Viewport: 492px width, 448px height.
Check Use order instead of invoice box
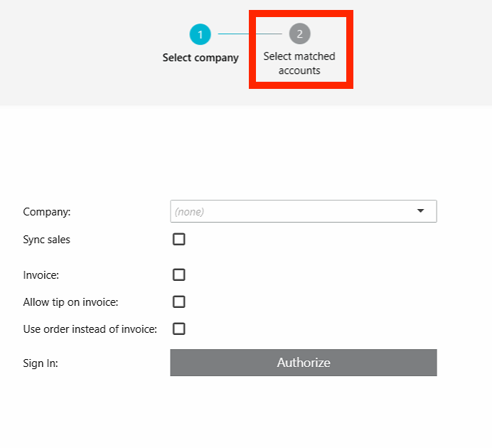[x=179, y=329]
